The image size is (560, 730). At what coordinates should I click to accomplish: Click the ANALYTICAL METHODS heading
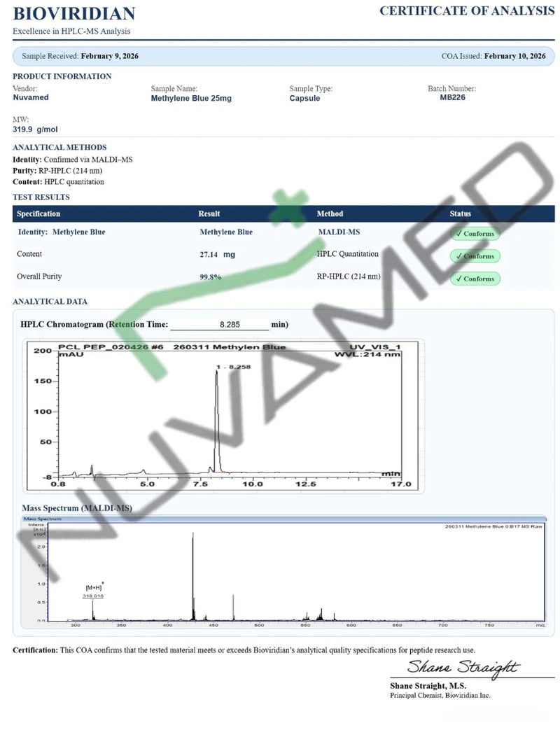click(59, 147)
